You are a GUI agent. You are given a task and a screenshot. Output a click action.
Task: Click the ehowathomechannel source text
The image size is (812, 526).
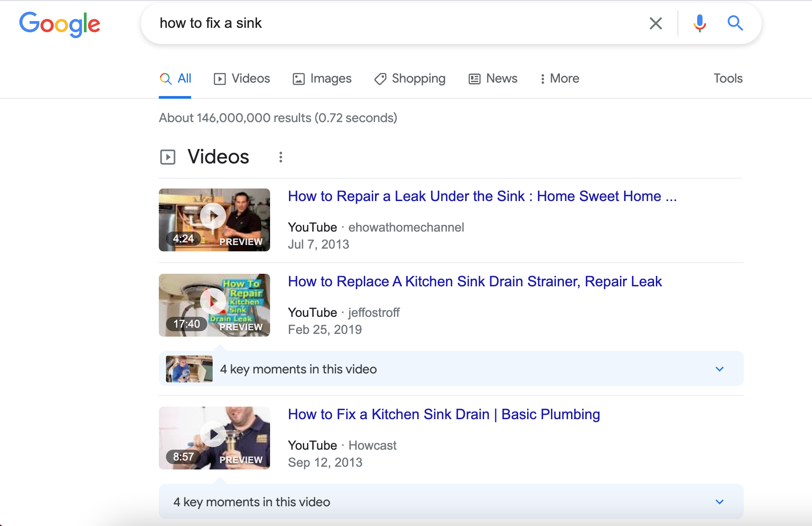[x=406, y=227]
